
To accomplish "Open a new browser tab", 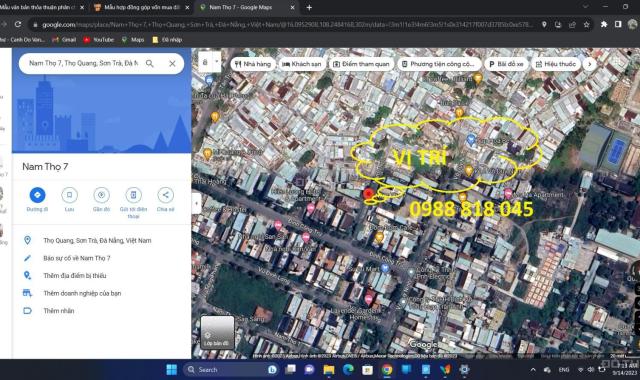I will point(309,7).
